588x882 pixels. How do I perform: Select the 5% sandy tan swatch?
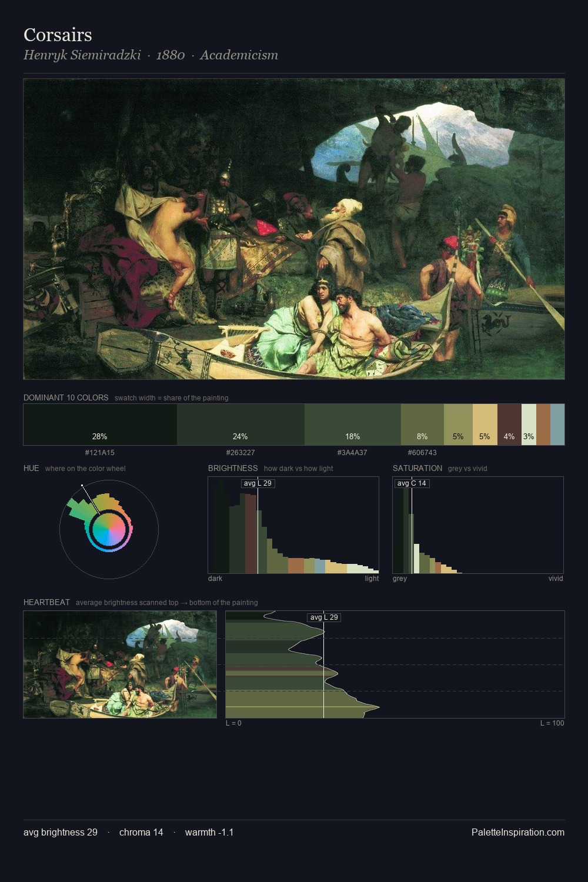485,425
